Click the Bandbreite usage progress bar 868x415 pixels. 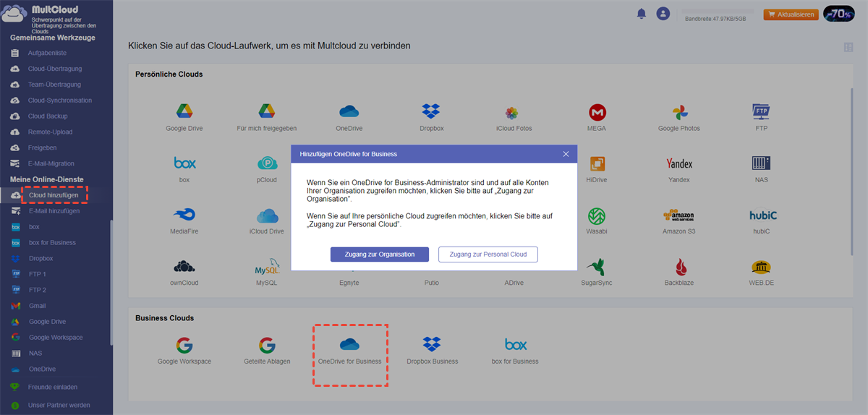click(x=718, y=12)
